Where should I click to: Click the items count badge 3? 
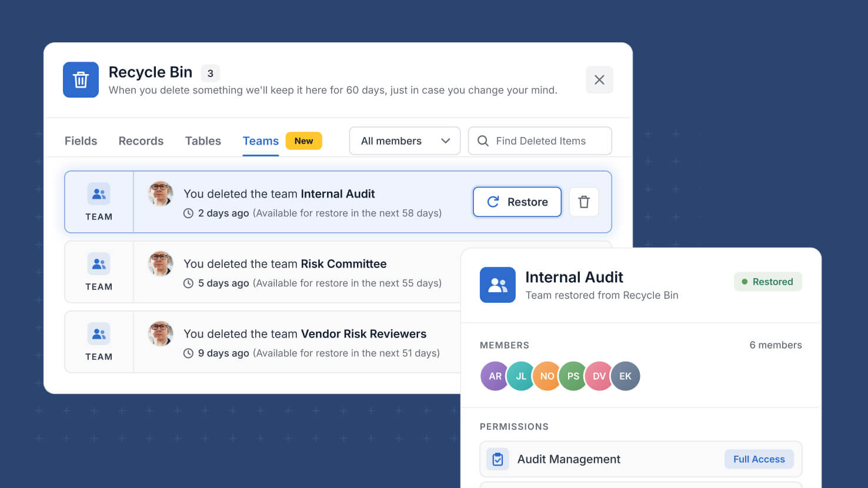(x=210, y=73)
